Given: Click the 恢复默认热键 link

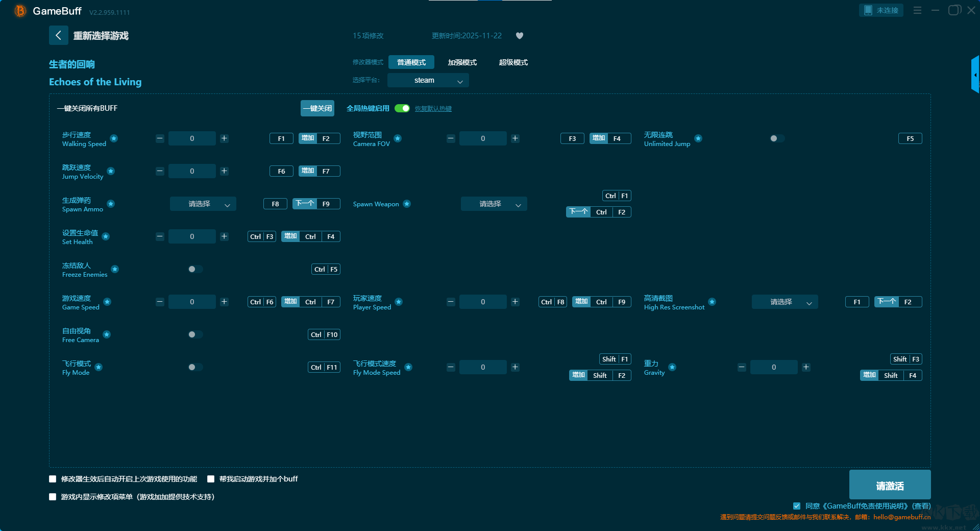Looking at the screenshot, I should point(433,109).
